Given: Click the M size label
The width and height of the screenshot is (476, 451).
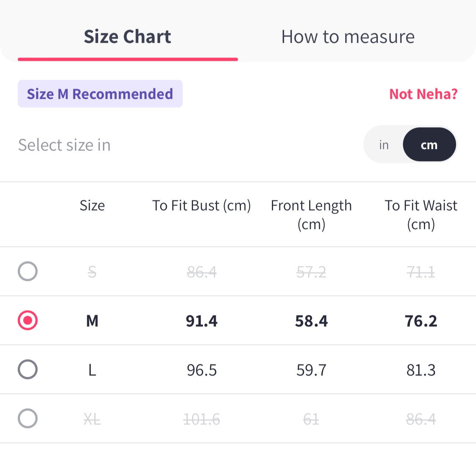Looking at the screenshot, I should coord(92,321).
